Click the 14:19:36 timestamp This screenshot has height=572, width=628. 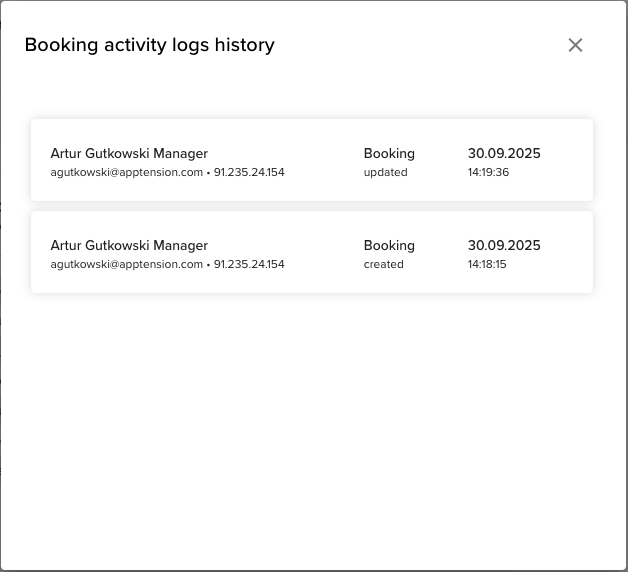pyautogui.click(x=488, y=172)
